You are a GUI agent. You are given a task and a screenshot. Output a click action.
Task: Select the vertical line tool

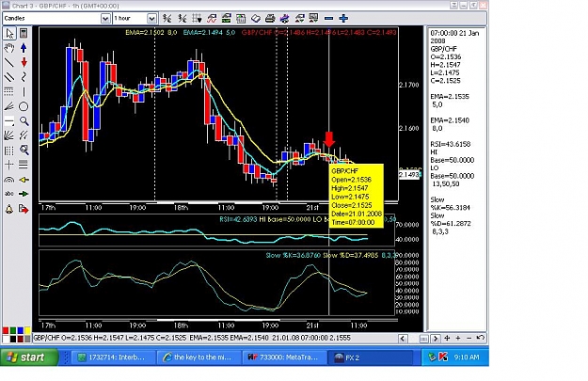click(x=24, y=91)
